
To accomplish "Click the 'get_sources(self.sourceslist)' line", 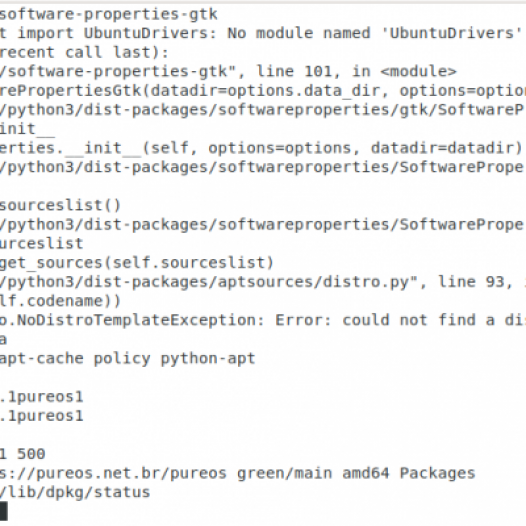I will click(x=137, y=263).
